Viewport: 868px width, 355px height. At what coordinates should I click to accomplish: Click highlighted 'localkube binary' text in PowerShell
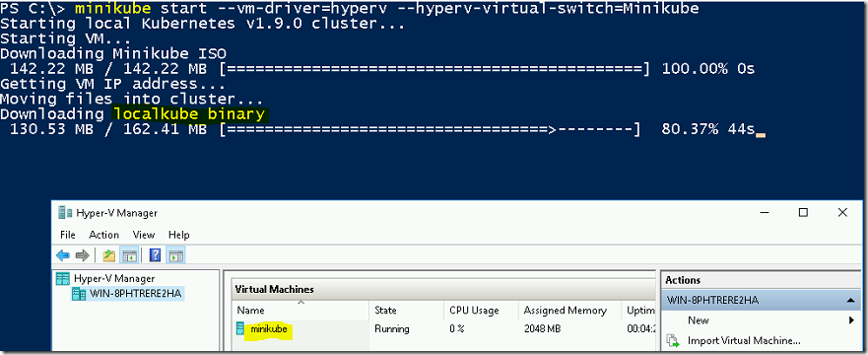190,114
